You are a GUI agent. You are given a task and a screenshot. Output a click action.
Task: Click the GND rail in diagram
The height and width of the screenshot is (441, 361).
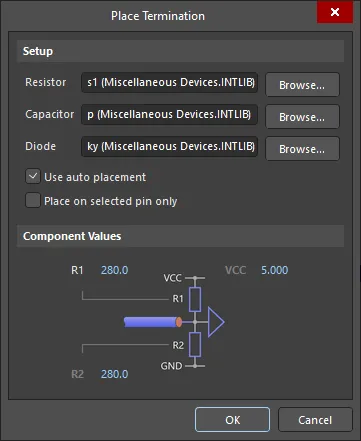195,366
